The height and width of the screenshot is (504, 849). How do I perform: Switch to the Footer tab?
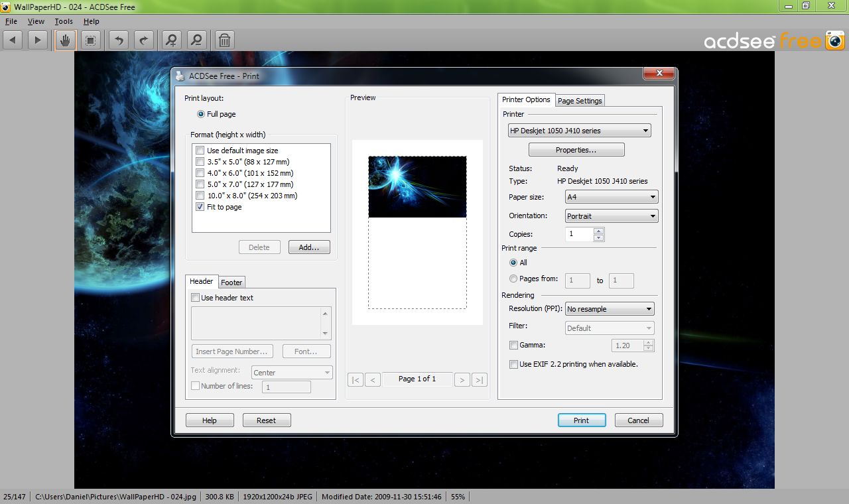(x=231, y=283)
